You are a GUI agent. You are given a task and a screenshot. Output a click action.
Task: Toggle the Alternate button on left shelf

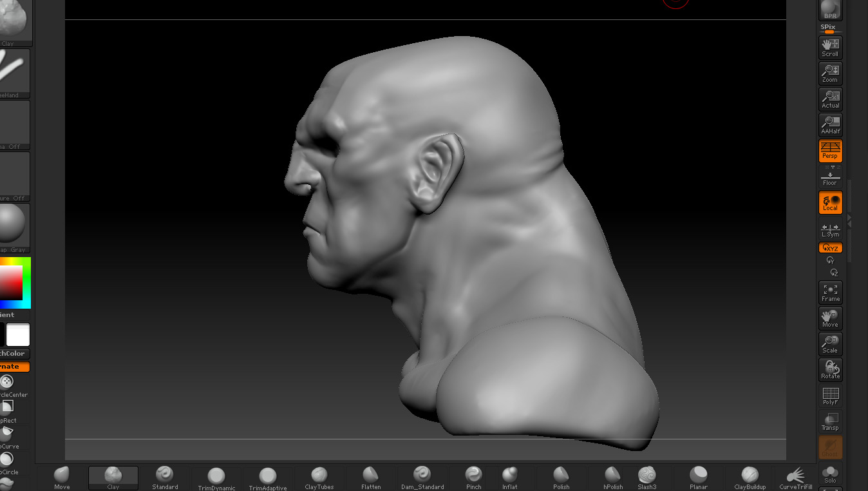pyautogui.click(x=15, y=367)
